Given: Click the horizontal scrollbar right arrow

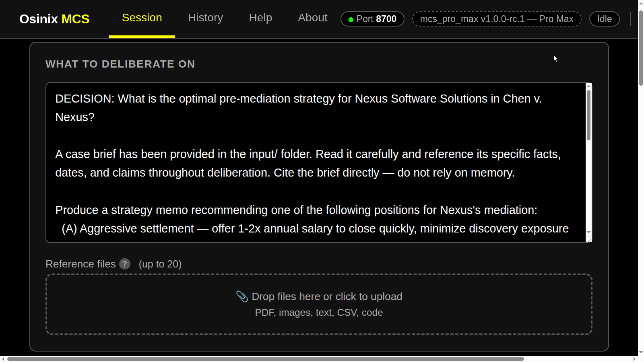Looking at the screenshot, I should click(635, 359).
